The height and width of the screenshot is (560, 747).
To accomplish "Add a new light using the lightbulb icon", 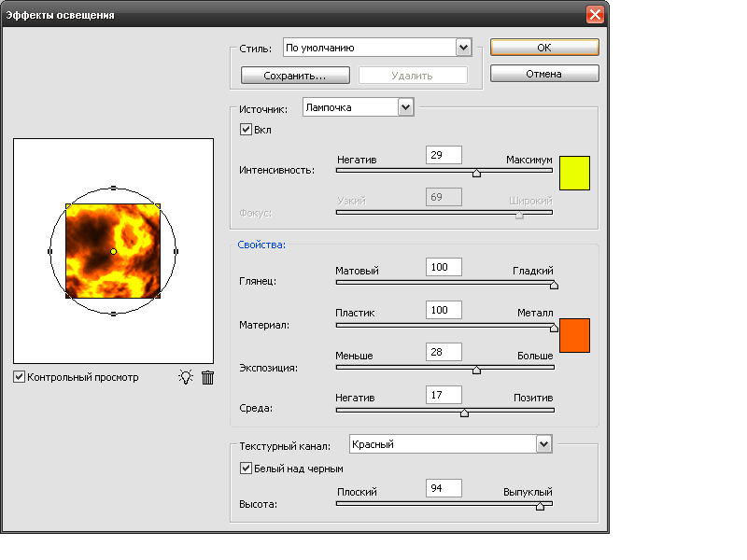I will coord(186,377).
